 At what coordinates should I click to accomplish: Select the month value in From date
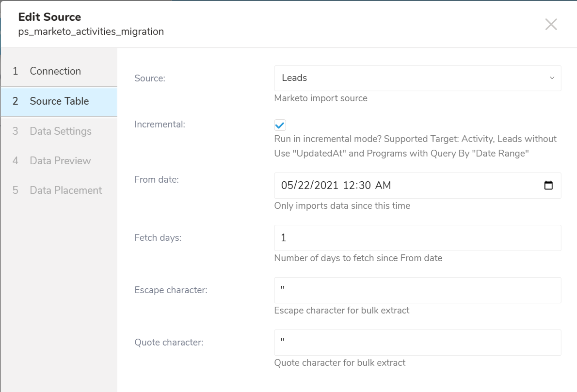(288, 186)
